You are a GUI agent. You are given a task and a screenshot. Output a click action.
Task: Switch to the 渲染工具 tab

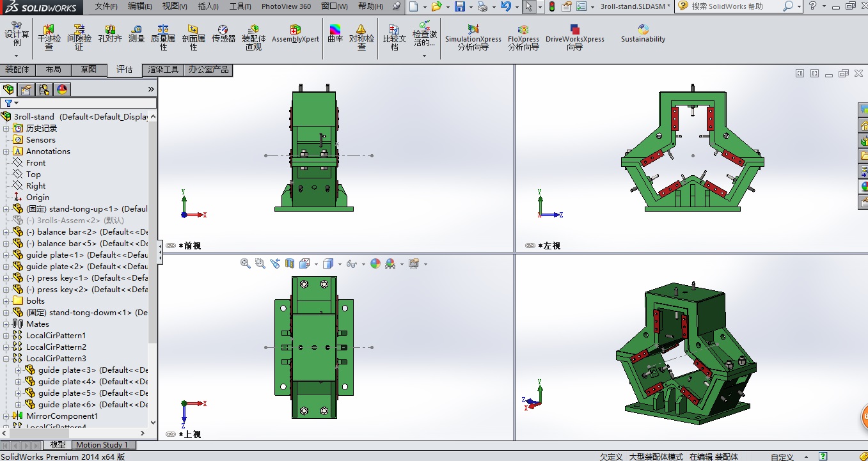pos(163,70)
